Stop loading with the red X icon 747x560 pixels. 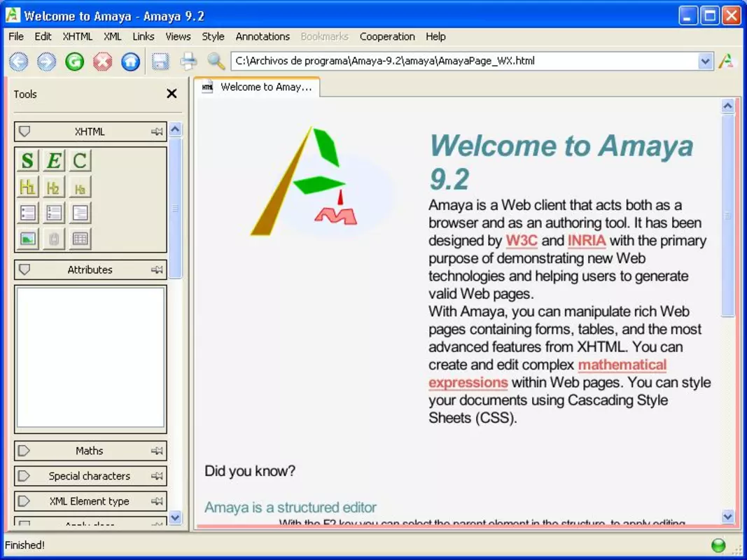pyautogui.click(x=102, y=62)
